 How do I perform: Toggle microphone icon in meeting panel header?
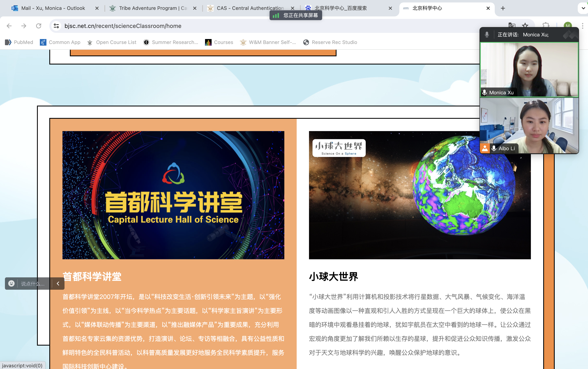click(487, 35)
